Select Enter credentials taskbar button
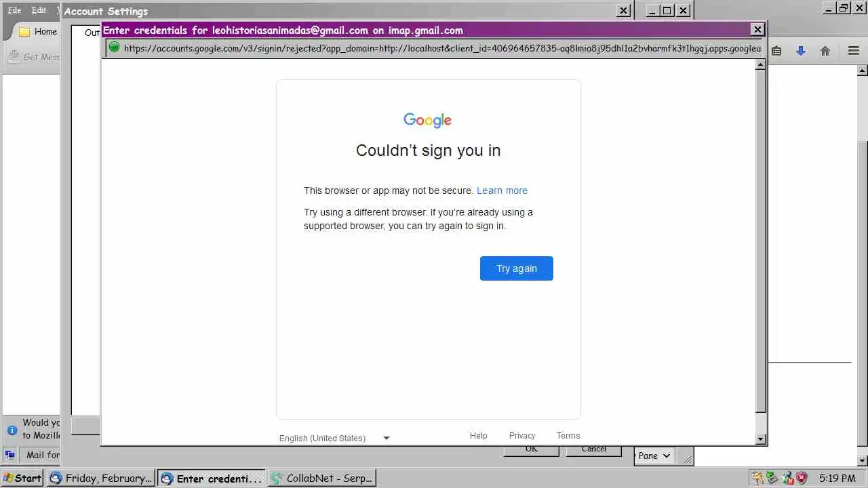 point(211,478)
